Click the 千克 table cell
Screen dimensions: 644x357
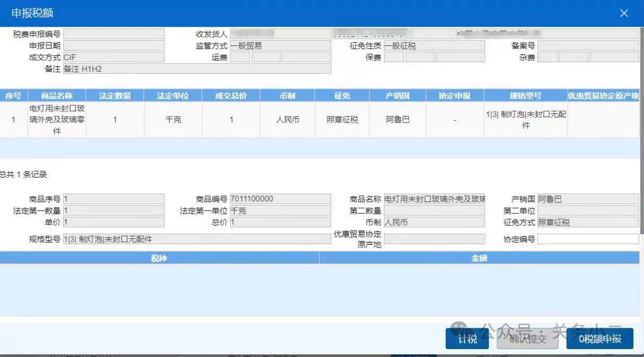click(x=173, y=120)
